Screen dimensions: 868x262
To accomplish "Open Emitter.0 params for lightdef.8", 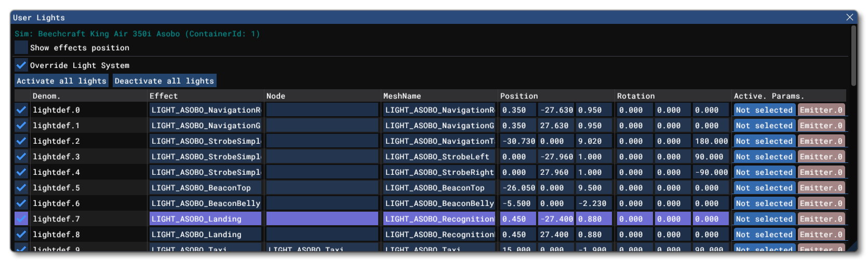I will pyautogui.click(x=821, y=235).
